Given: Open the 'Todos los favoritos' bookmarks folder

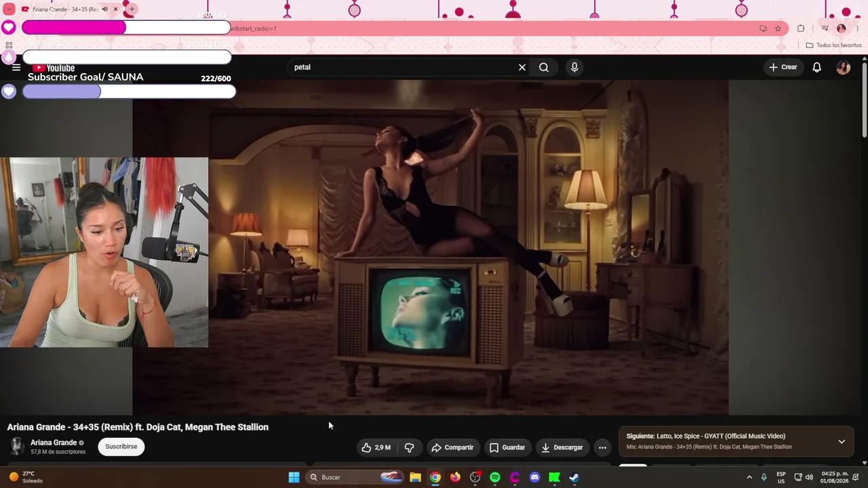Looking at the screenshot, I should point(833,45).
